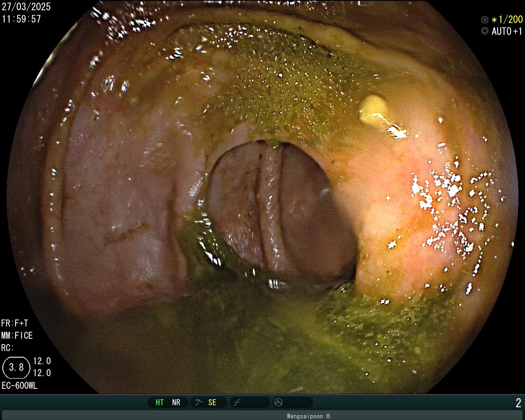Click the time 11:59:57
Viewport: 525px width, 420px height.
click(x=21, y=19)
